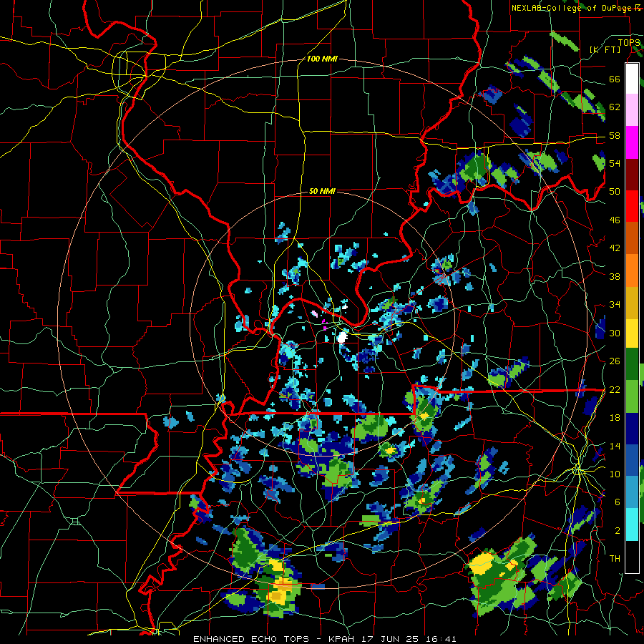Select the ENHANCED ECHO TOPS product title
This screenshot has width=644, height=644.
pos(253,639)
